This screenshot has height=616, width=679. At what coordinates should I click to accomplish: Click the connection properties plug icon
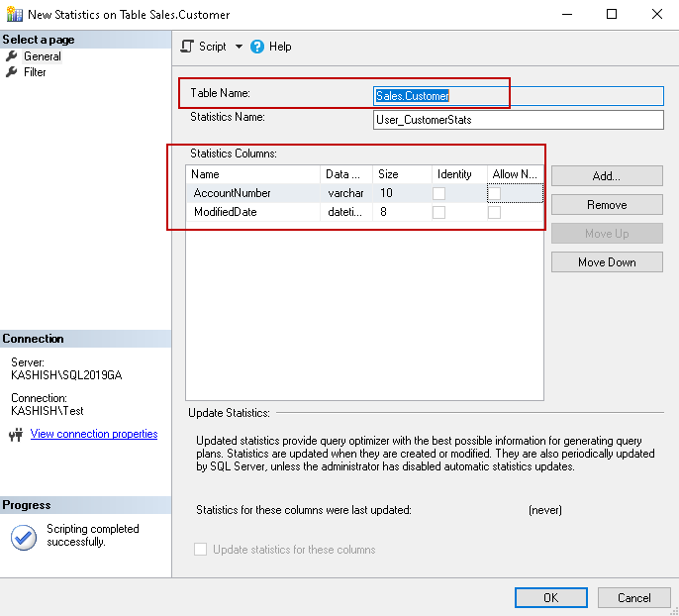16,434
